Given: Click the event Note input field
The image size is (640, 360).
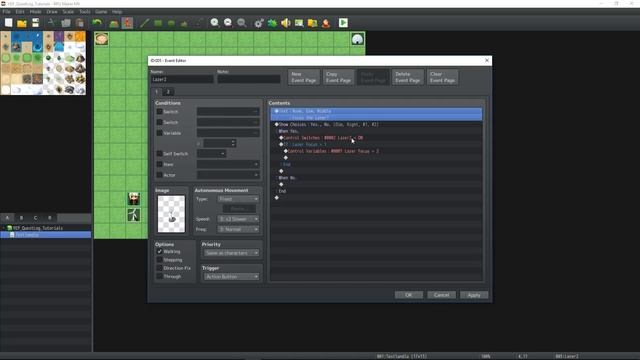Looking at the screenshot, I should [x=249, y=79].
